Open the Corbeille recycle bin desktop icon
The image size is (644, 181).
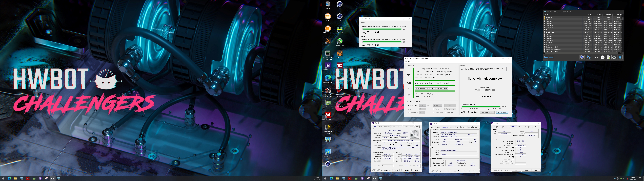point(328,5)
